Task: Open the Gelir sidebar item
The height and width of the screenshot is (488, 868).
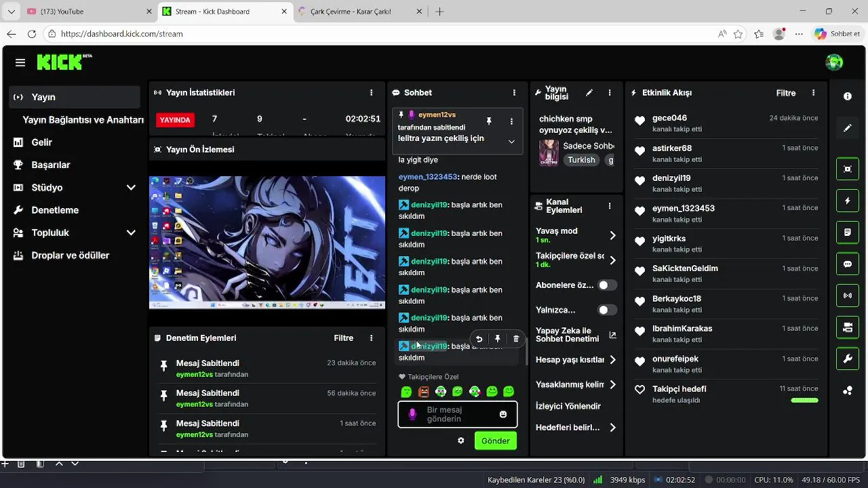Action: tap(75, 142)
